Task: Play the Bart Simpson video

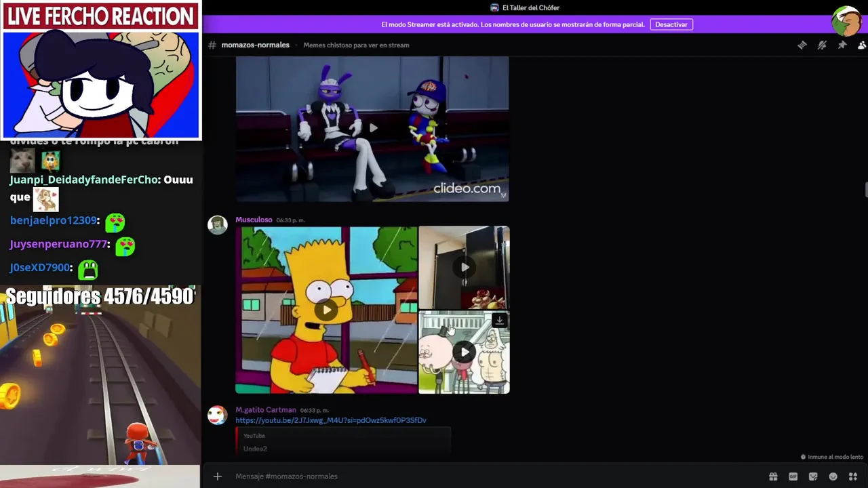Action: 326,310
